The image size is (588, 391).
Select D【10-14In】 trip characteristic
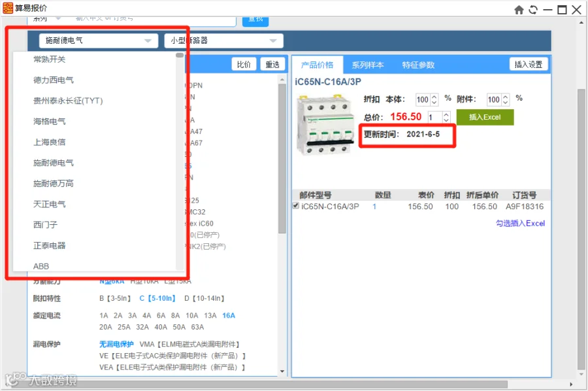[204, 298]
